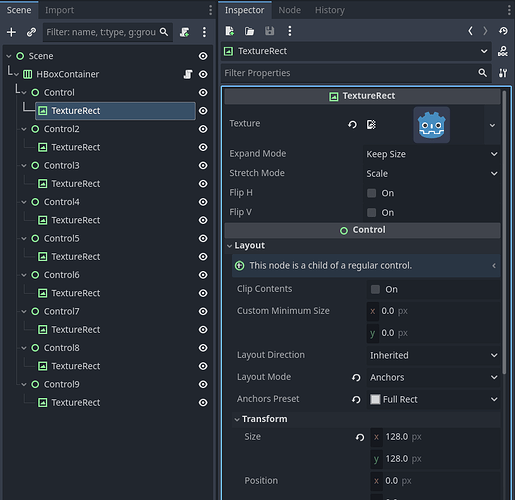
Task: Switch to the Node tab
Action: [x=289, y=10]
